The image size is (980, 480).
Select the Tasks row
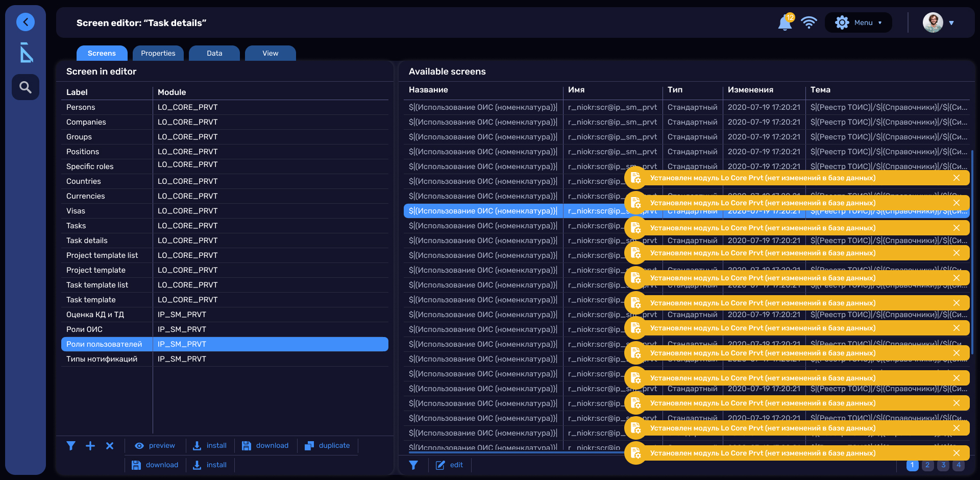tap(225, 226)
